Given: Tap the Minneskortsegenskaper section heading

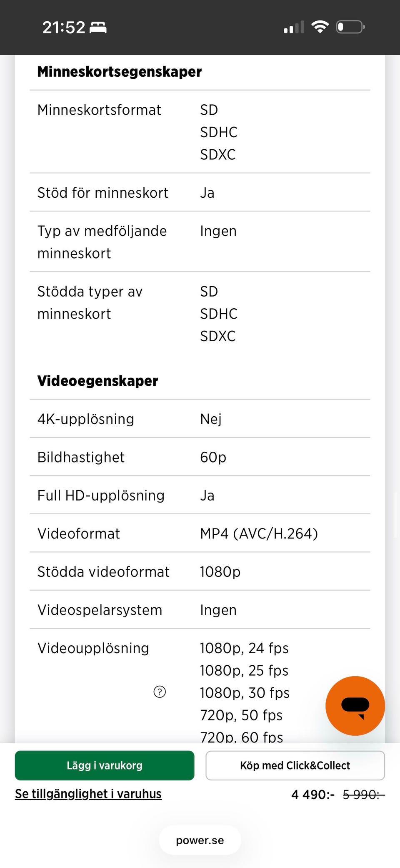Looking at the screenshot, I should 120,72.
